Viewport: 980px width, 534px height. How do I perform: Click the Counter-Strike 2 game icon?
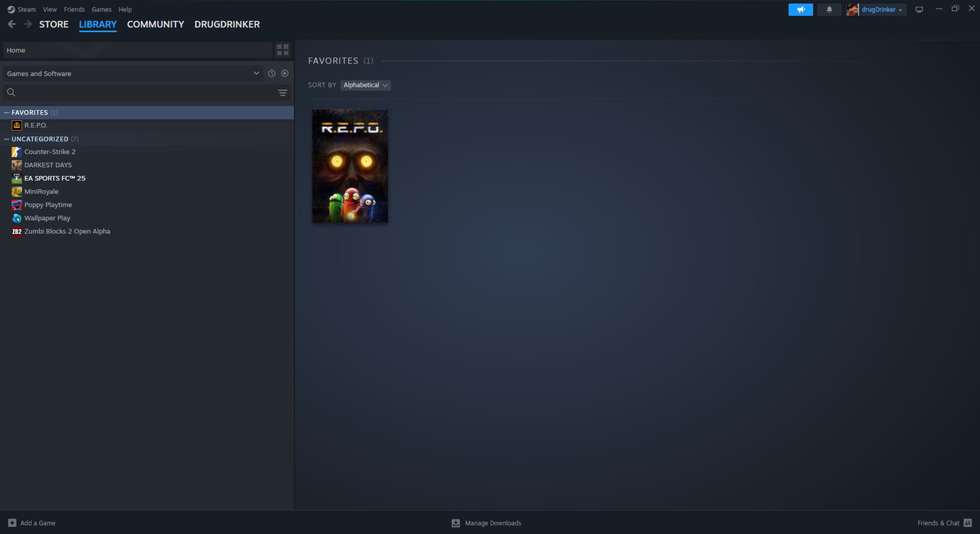(17, 151)
